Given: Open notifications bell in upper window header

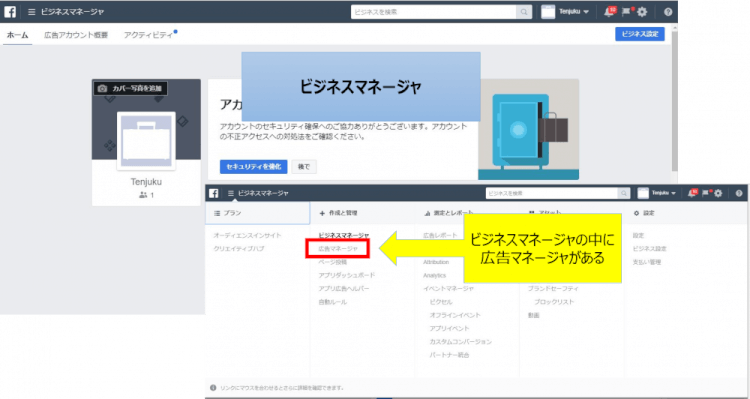Looking at the screenshot, I should pyautogui.click(x=609, y=12).
